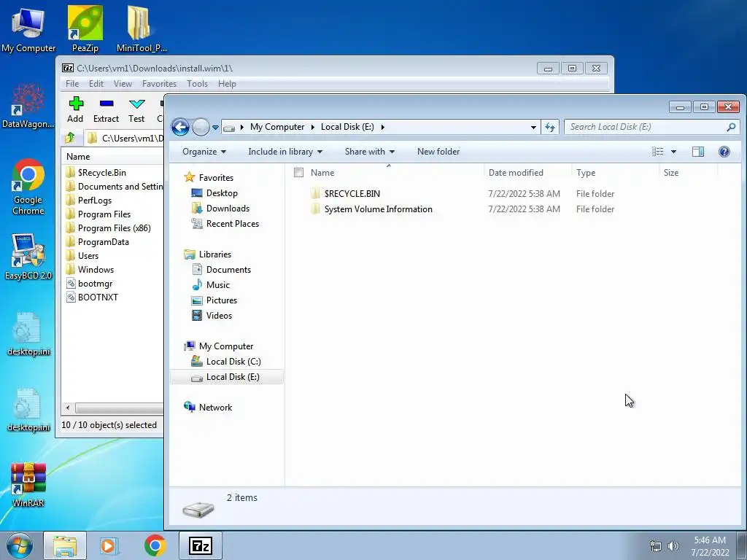Go back in the Explorer window
The height and width of the screenshot is (560, 747).
pos(181,127)
